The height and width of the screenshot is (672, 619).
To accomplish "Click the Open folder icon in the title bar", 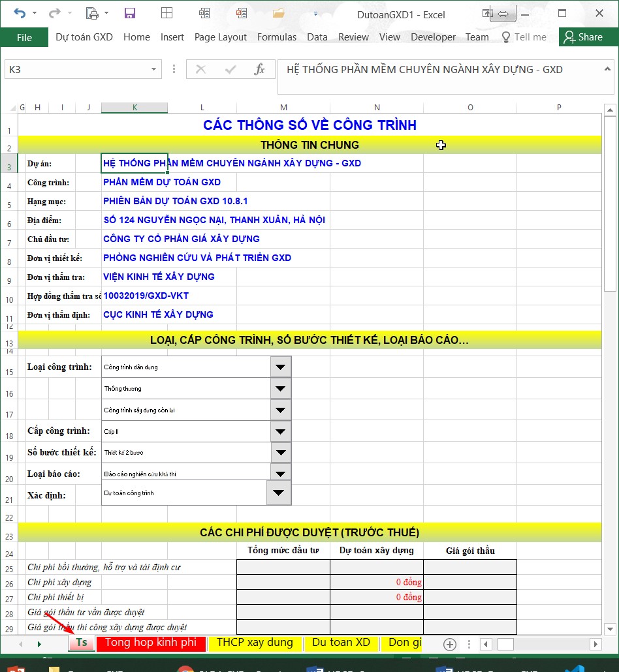I will pyautogui.click(x=279, y=13).
